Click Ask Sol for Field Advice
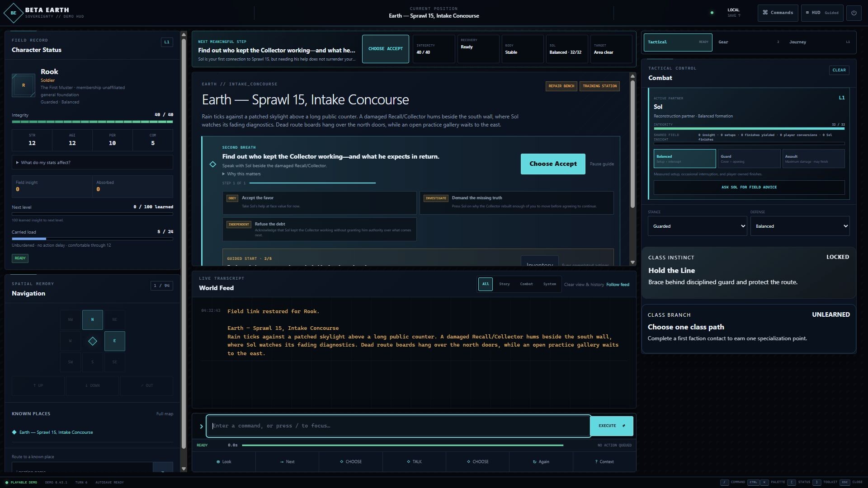Screen dimensions: 868x488 pyautogui.click(x=749, y=187)
